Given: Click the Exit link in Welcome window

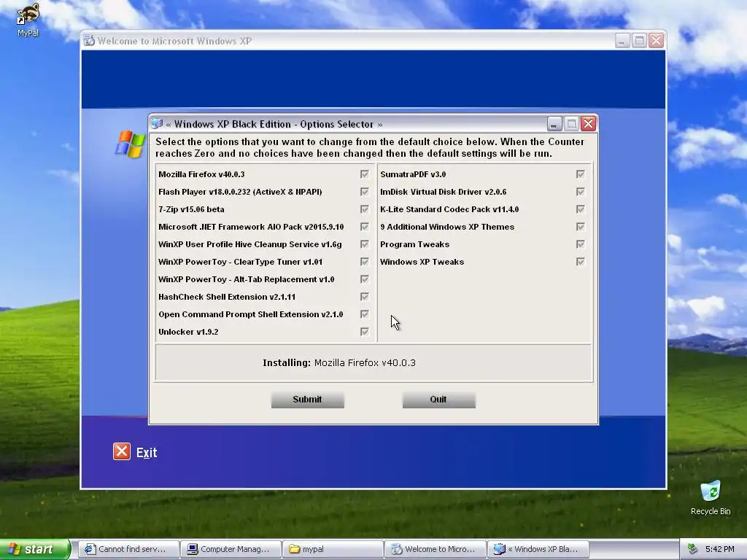Looking at the screenshot, I should (x=147, y=452).
